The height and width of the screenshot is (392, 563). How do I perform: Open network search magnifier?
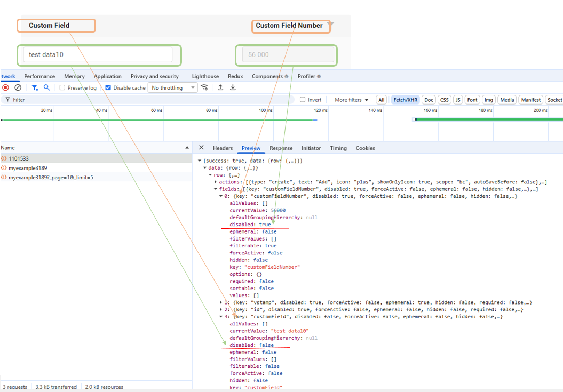tap(47, 87)
